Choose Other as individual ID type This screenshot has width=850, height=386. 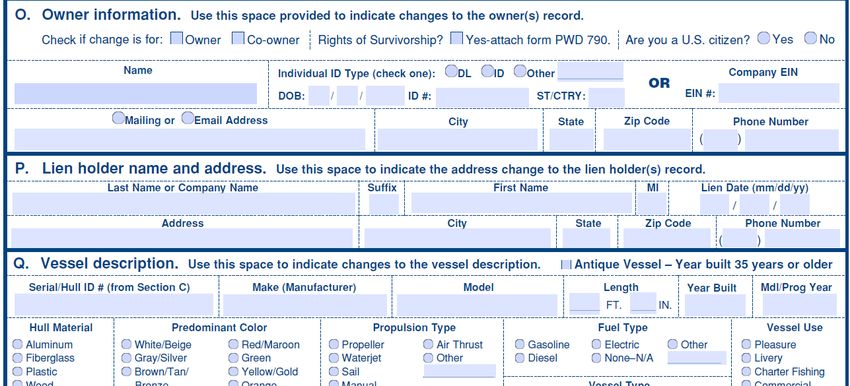(520, 71)
